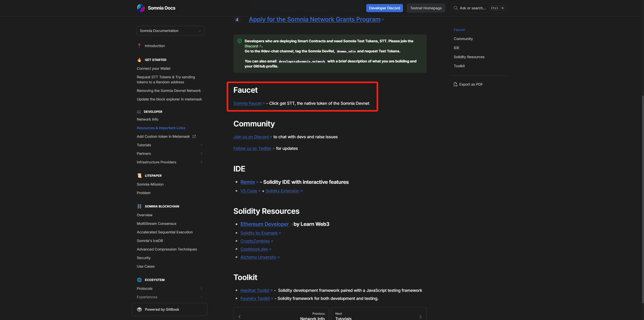644x320 pixels.
Task: Jump to Toolkit in table of contents
Action: click(459, 66)
